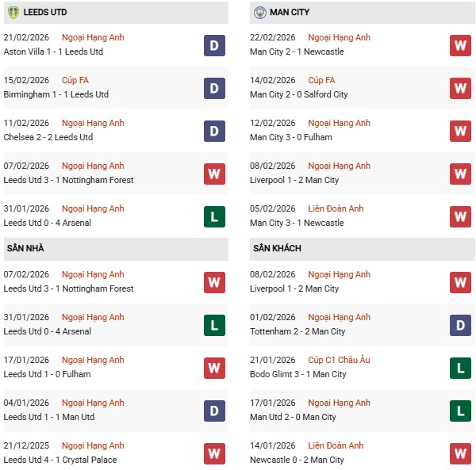Viewport: 476px width, 470px height.
Task: Click the Newcastle 0 - 2 Man City result
Action: [297, 460]
